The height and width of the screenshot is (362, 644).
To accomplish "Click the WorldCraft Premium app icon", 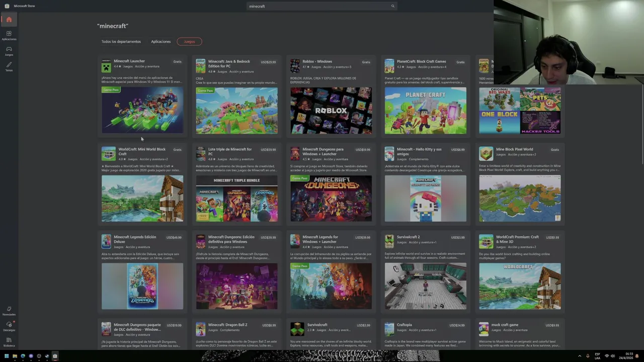I will click(486, 241).
